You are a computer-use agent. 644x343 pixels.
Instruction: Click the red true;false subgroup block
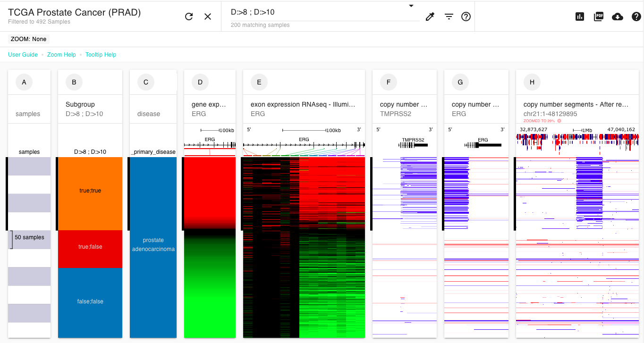click(90, 249)
